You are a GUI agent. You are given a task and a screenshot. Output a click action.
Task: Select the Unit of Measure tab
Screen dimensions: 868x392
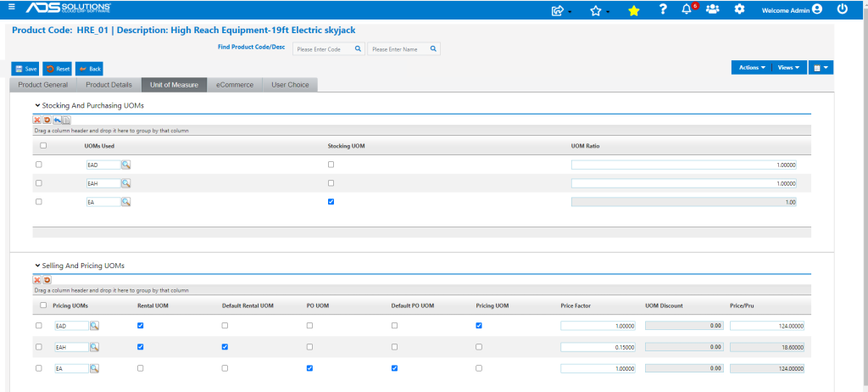coord(174,85)
